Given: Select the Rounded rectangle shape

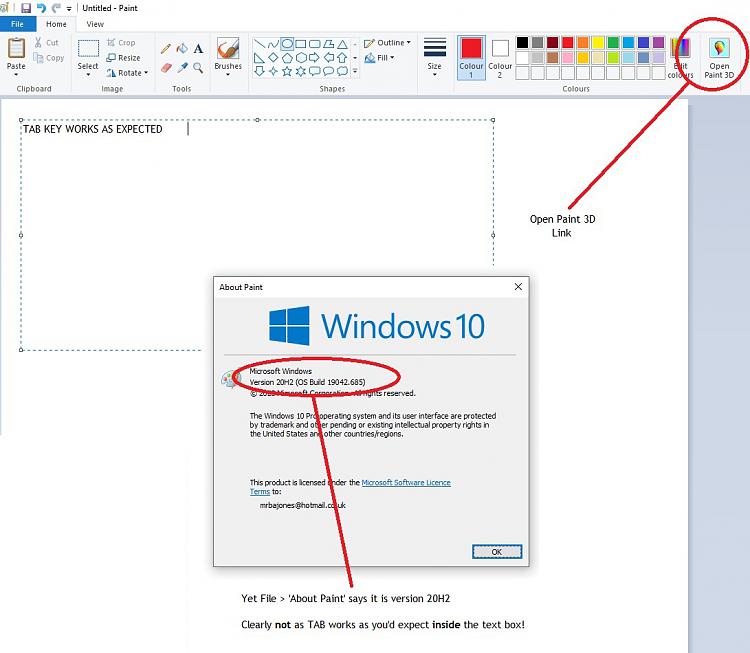Looking at the screenshot, I should click(x=315, y=44).
